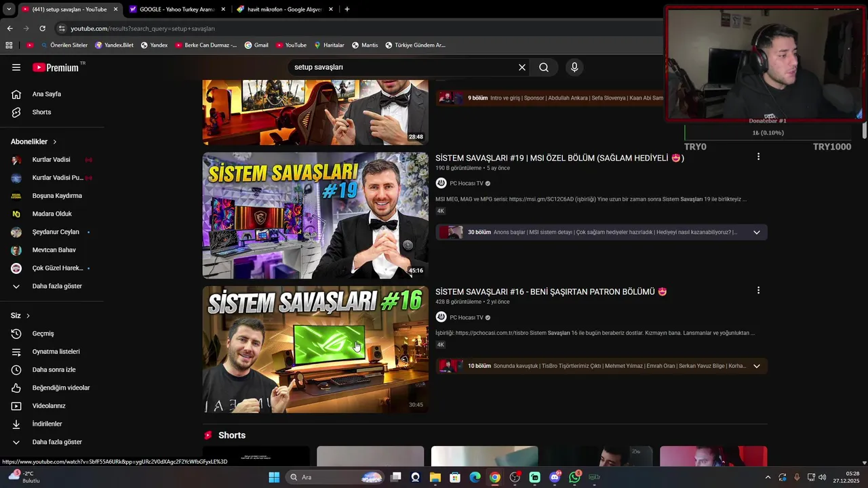
Task: Open the Chrome apps grid bookmark
Action: point(9,45)
